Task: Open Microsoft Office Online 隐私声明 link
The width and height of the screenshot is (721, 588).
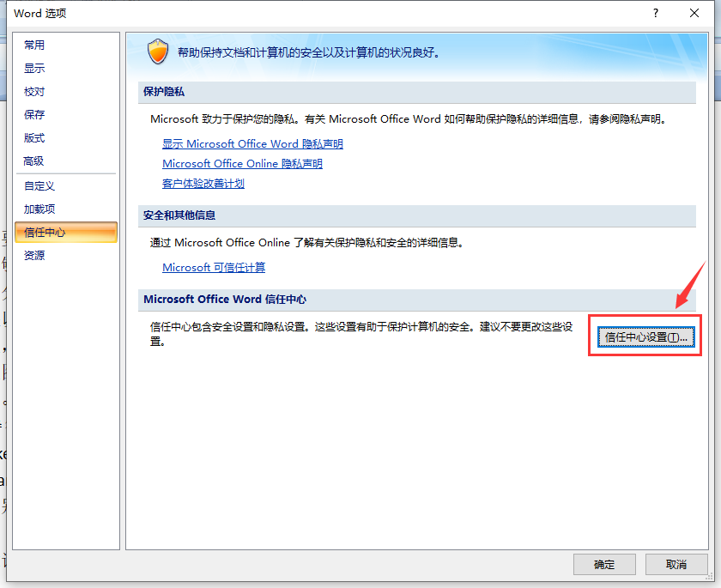Action: click(242, 163)
